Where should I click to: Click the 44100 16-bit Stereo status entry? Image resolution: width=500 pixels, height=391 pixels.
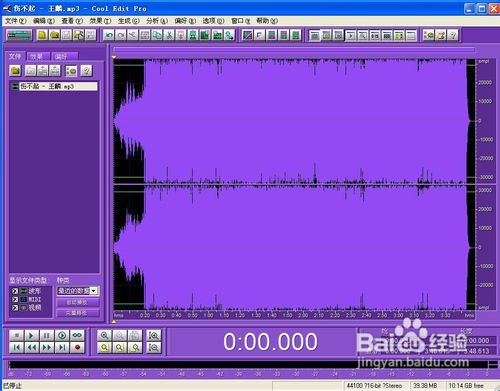(x=374, y=386)
